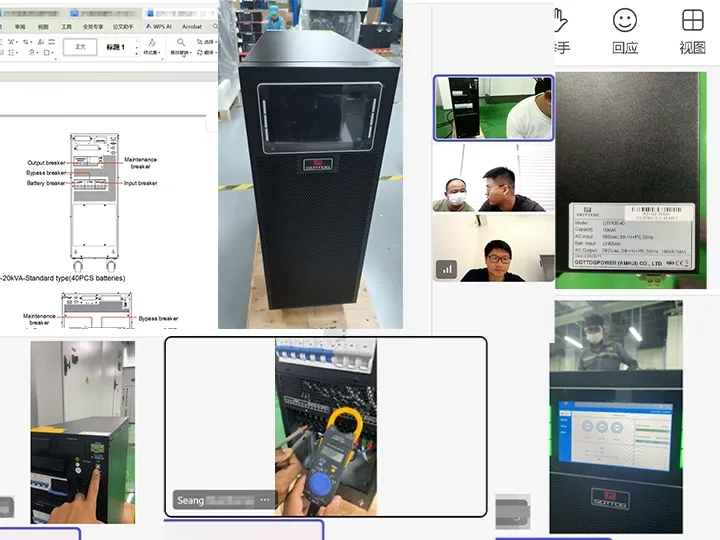This screenshot has height=540, width=720.
Task: Apply the 正文 style
Action: [x=80, y=47]
